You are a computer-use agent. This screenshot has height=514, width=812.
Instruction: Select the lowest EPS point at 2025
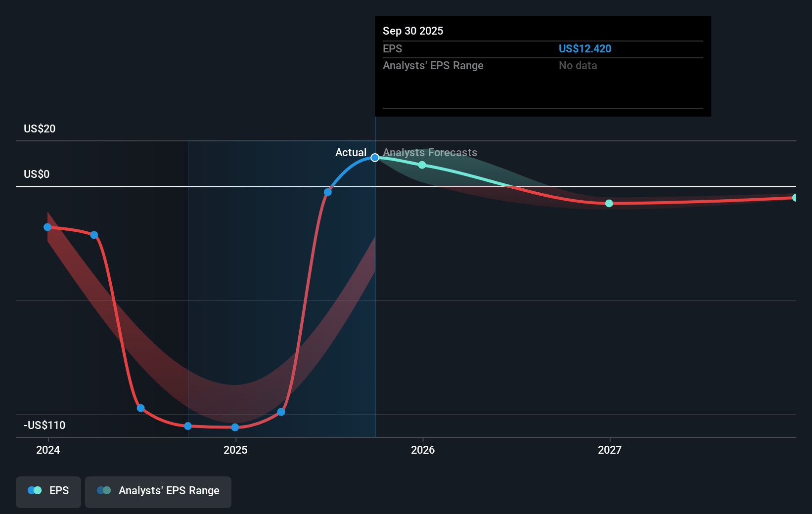pos(235,428)
